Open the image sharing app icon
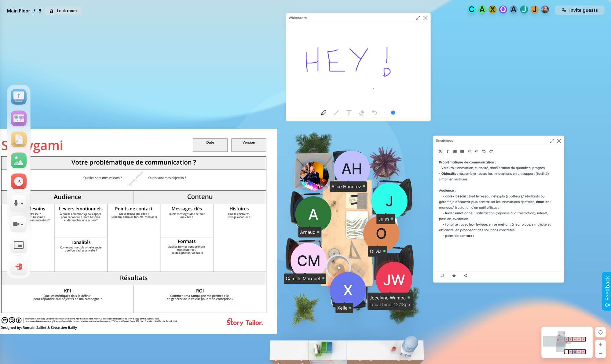Viewport: 611px width, 364px height. 19,161
